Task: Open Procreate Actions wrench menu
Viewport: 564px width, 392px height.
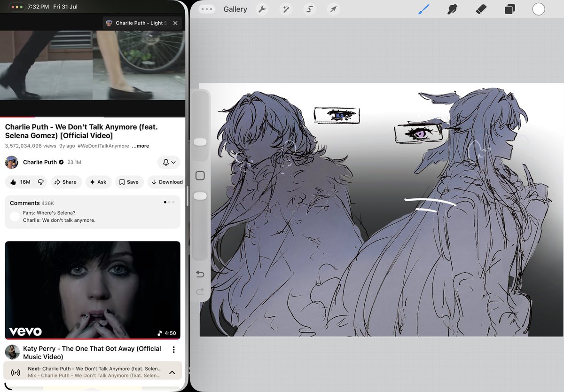Action: point(262,9)
